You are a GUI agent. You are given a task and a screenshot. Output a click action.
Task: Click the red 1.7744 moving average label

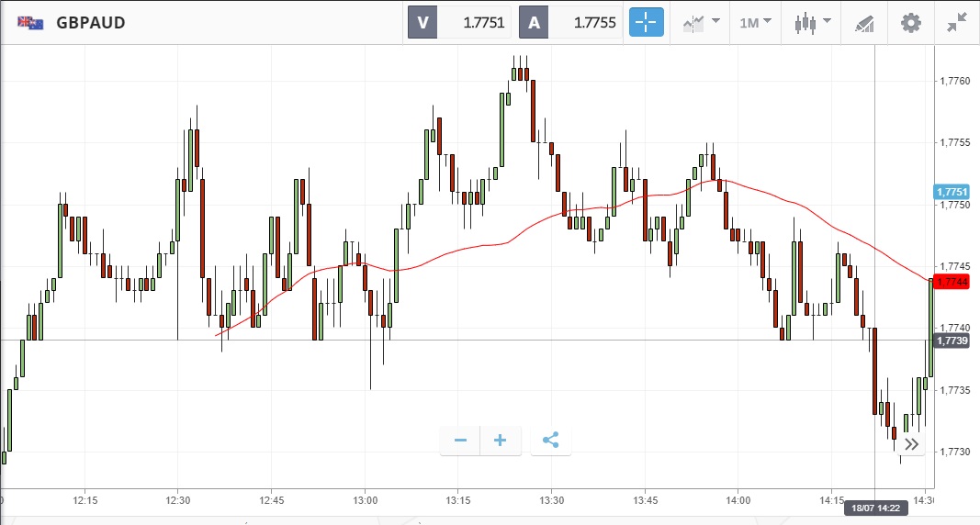(x=952, y=281)
